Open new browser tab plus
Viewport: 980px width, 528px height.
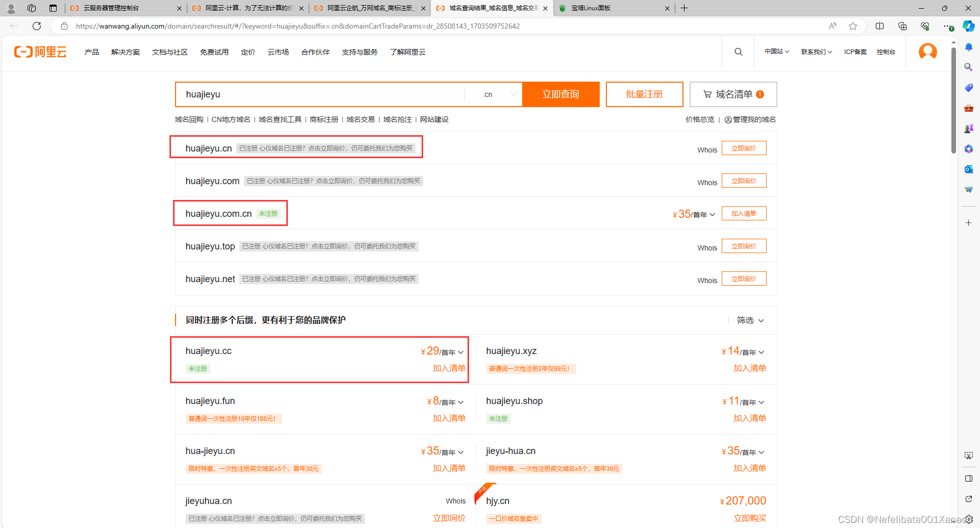coord(684,8)
